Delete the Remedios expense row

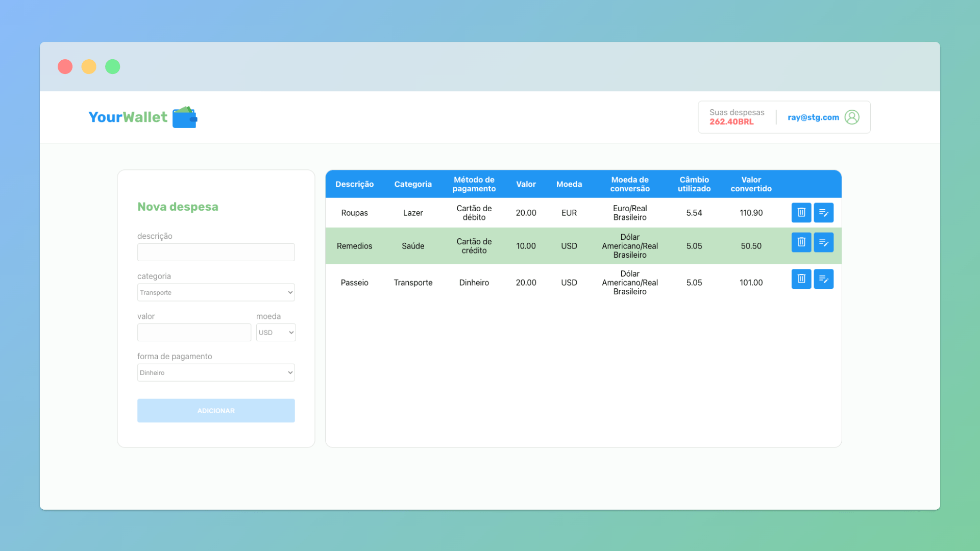pos(801,242)
